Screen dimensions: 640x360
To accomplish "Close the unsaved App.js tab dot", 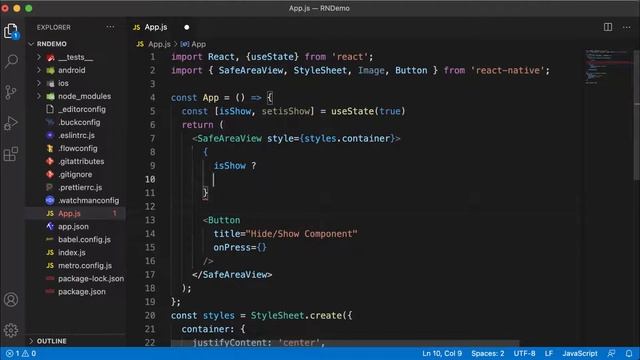I will (187, 27).
